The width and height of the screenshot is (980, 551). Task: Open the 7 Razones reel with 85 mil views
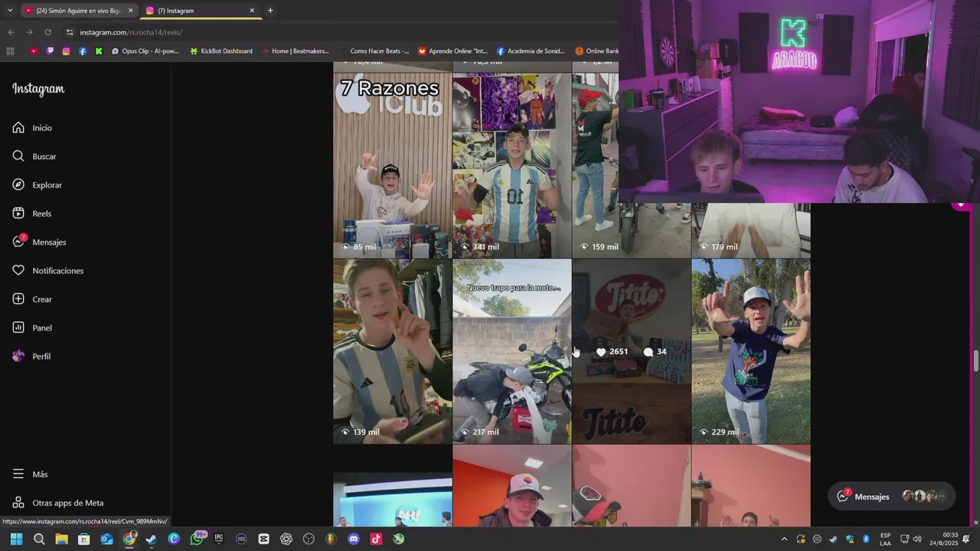[x=392, y=165]
